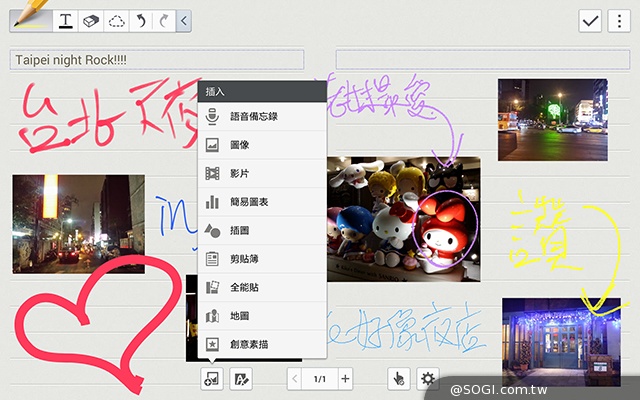This screenshot has height=400, width=640.
Task: Choose 語音備忘錄 voice memo entry
Action: [262, 116]
